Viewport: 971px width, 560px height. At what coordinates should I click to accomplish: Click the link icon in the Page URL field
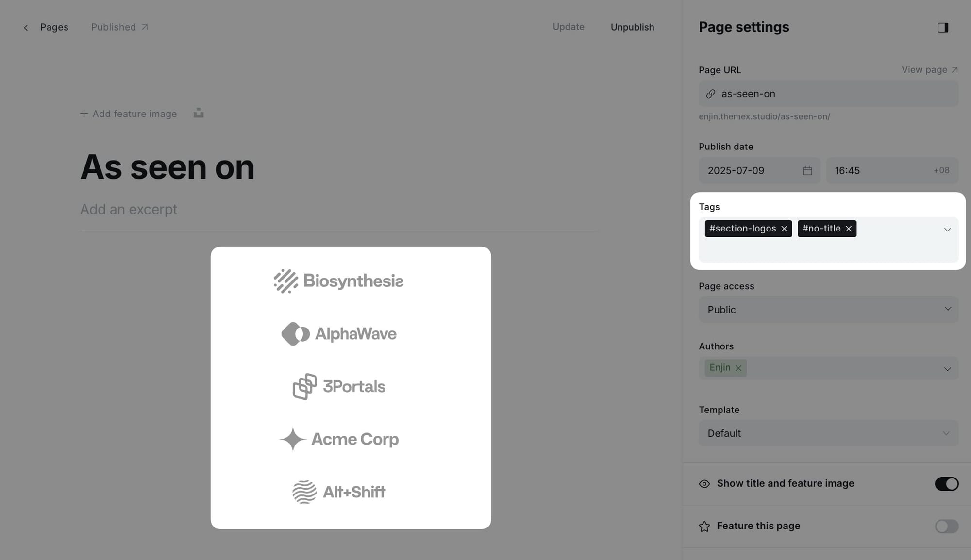(711, 93)
